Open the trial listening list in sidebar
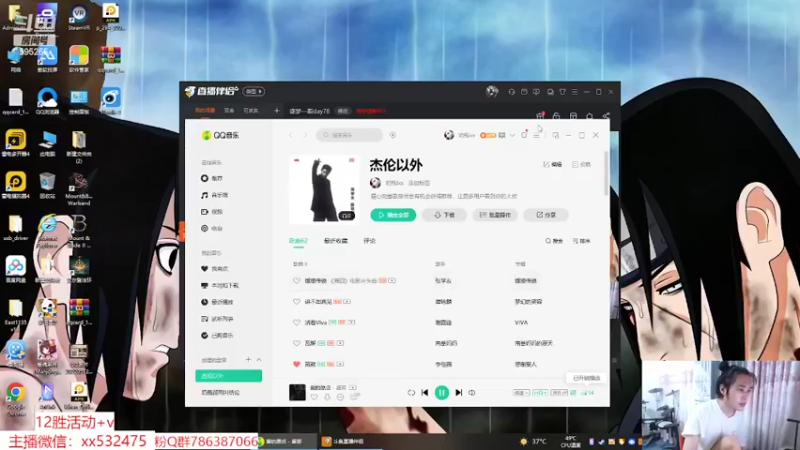 click(217, 319)
